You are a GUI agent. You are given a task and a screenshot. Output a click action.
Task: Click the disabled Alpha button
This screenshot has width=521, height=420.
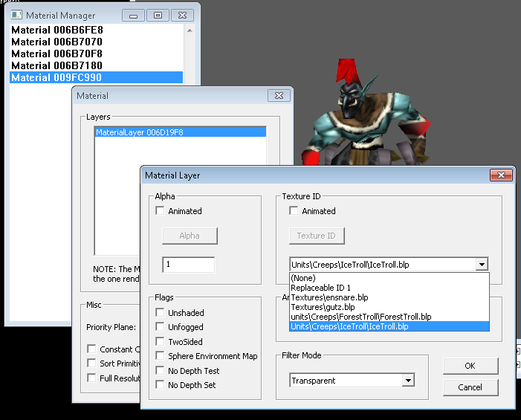190,236
